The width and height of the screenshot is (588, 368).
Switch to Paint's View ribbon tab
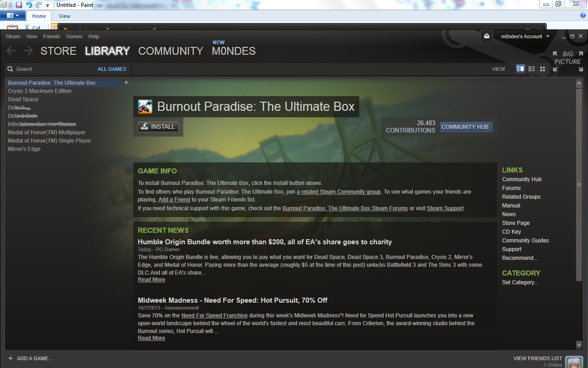click(65, 16)
